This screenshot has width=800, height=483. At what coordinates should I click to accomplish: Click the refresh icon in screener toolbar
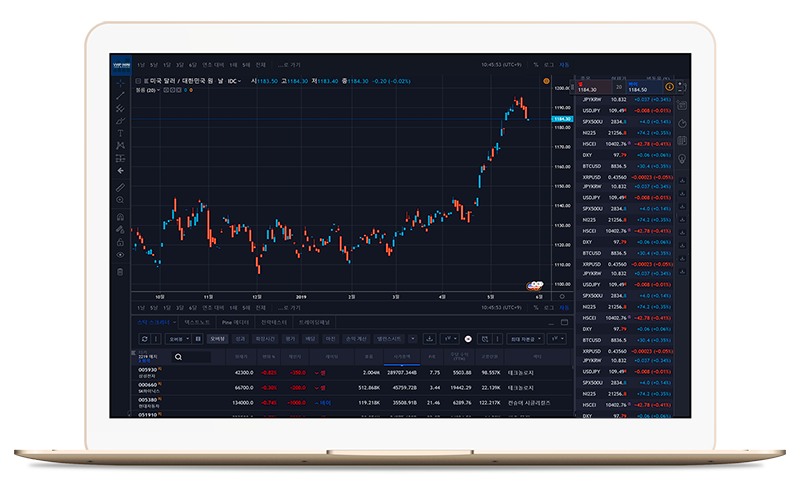[x=145, y=339]
